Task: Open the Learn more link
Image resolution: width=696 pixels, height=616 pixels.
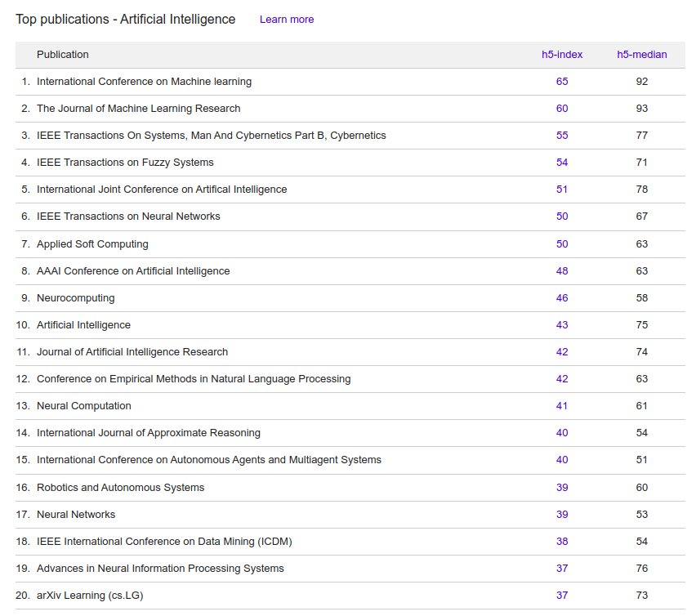Action: (x=287, y=20)
